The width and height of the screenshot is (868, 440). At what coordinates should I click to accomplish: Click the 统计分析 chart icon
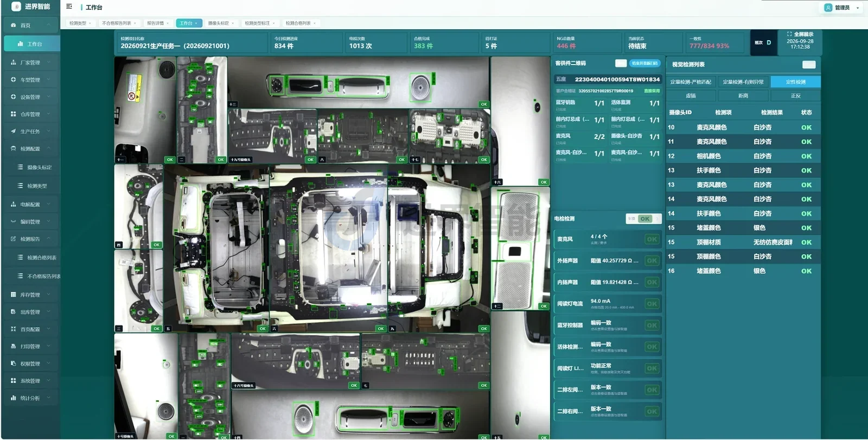pos(14,398)
